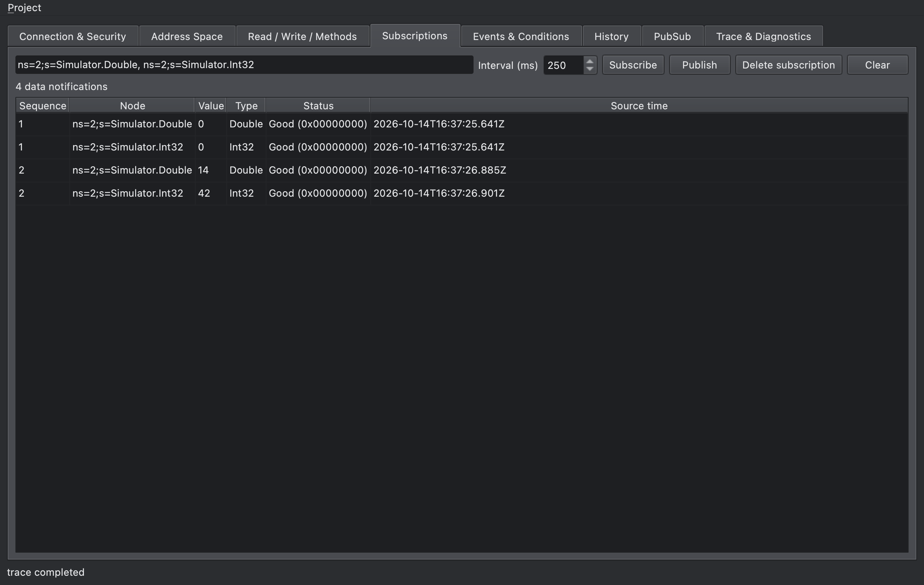Open the Address Space tab
The image size is (924, 585).
pyautogui.click(x=187, y=37)
